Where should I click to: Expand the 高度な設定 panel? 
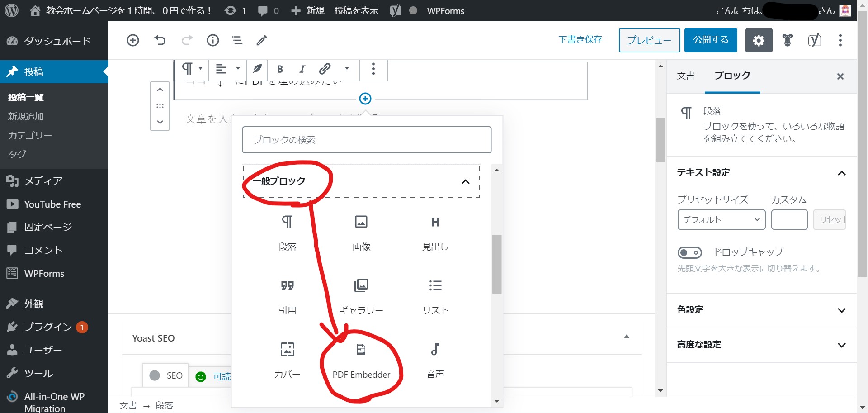click(x=762, y=345)
